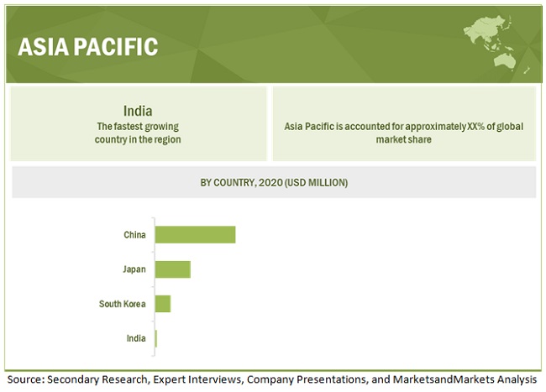The image size is (546, 392).
Task: Click the Japan axis label
Action: click(134, 269)
